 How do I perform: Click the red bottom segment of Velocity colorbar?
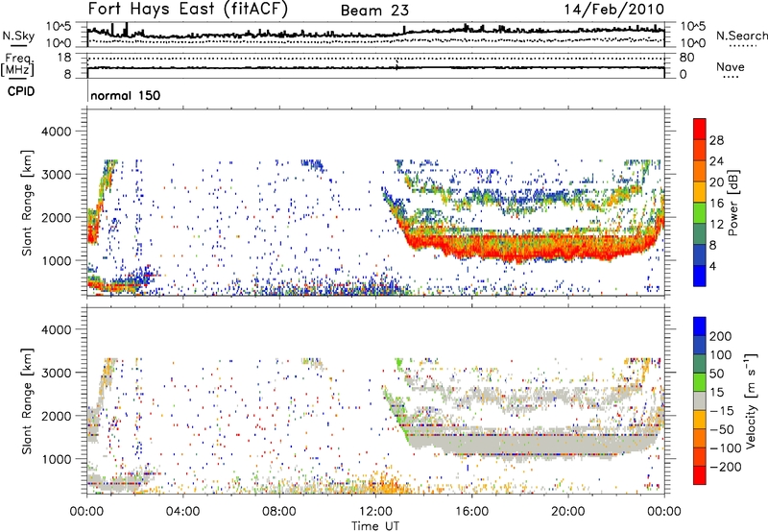(x=700, y=475)
